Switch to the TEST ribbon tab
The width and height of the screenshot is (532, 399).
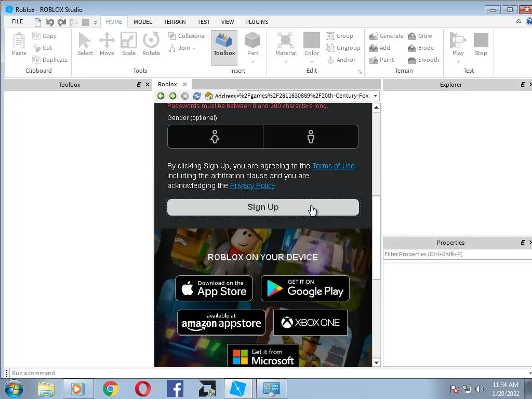(x=204, y=22)
